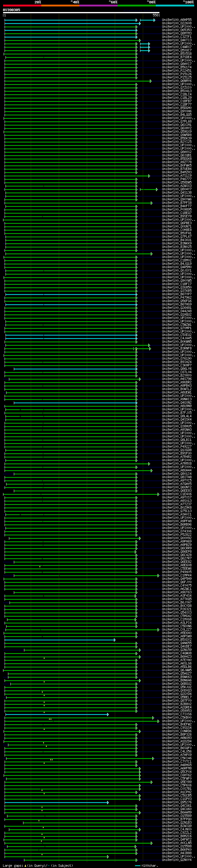Click the red 20% identity legend segment

point(22,6)
